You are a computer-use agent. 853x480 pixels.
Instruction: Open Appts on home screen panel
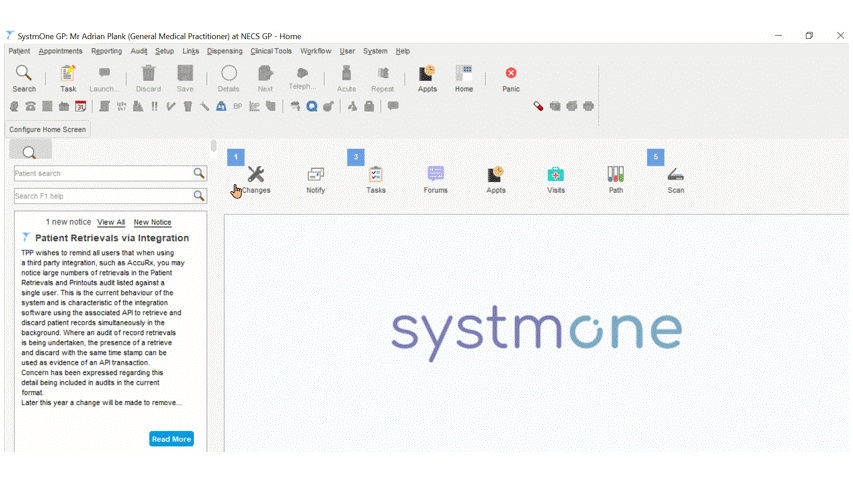pyautogui.click(x=496, y=180)
